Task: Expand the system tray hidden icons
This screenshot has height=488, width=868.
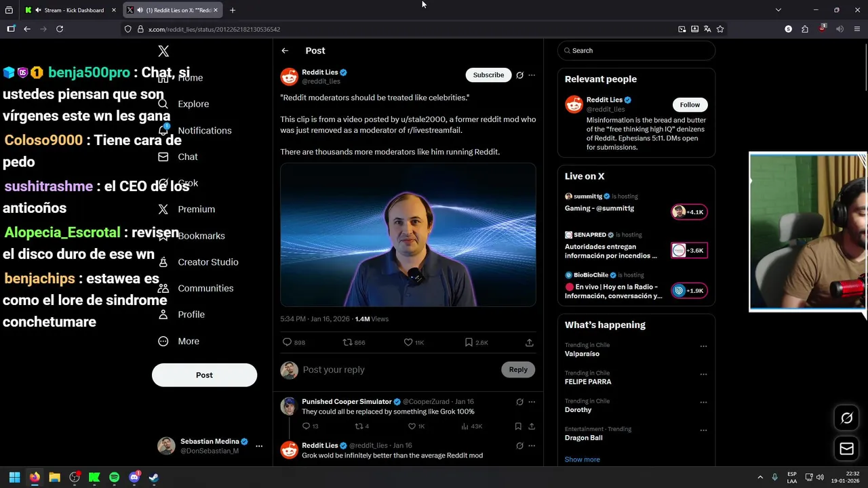Action: [760, 477]
